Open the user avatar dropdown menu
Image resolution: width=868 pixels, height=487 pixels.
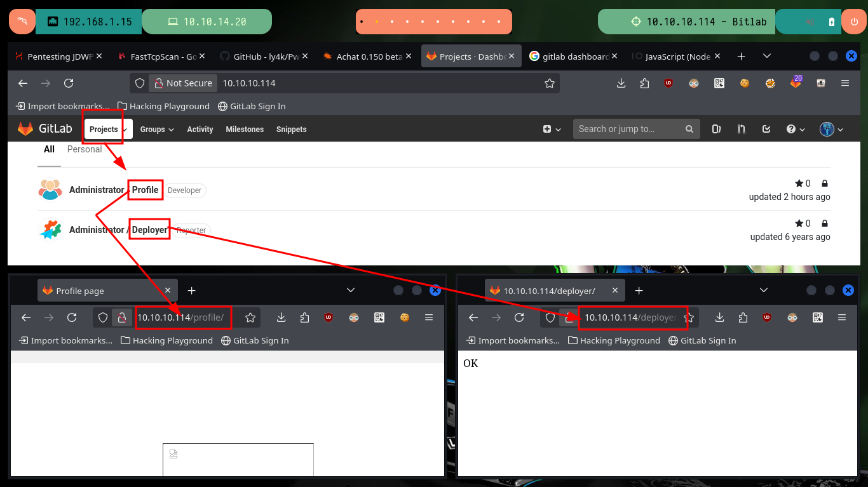[x=832, y=129]
